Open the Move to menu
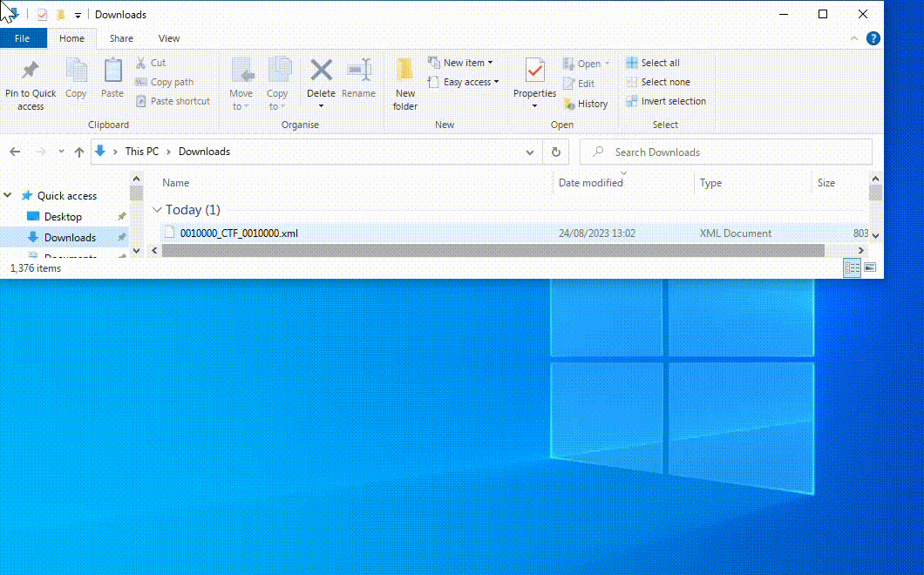 click(241, 85)
